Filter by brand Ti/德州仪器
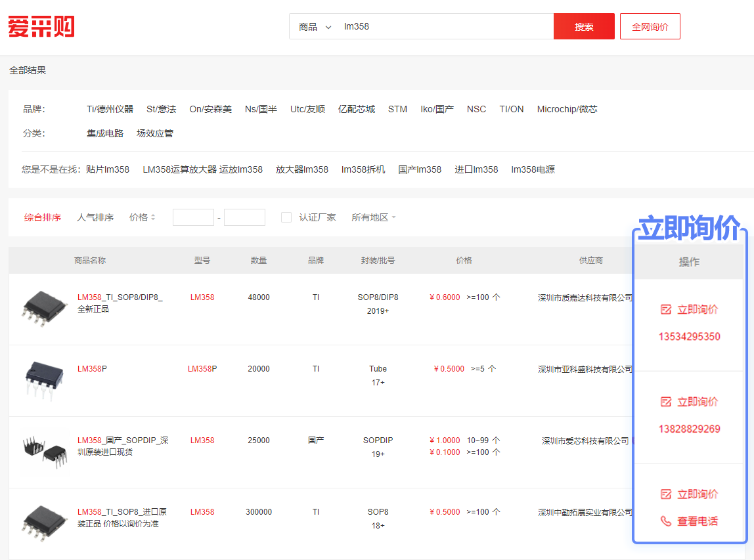The image size is (754, 560). pyautogui.click(x=110, y=109)
